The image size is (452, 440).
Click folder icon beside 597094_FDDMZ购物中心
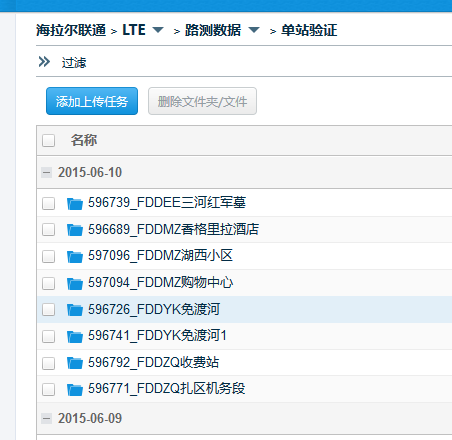[75, 283]
